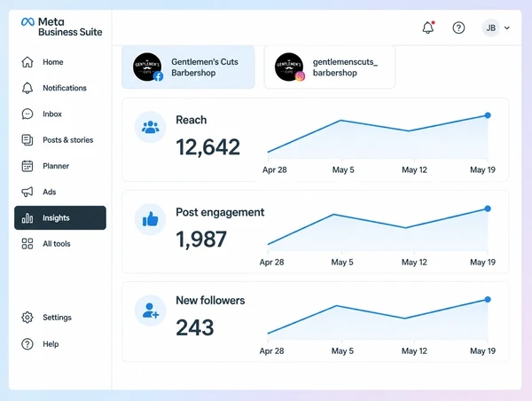Select the Insights bar chart icon
The height and width of the screenshot is (401, 532).
(x=27, y=218)
